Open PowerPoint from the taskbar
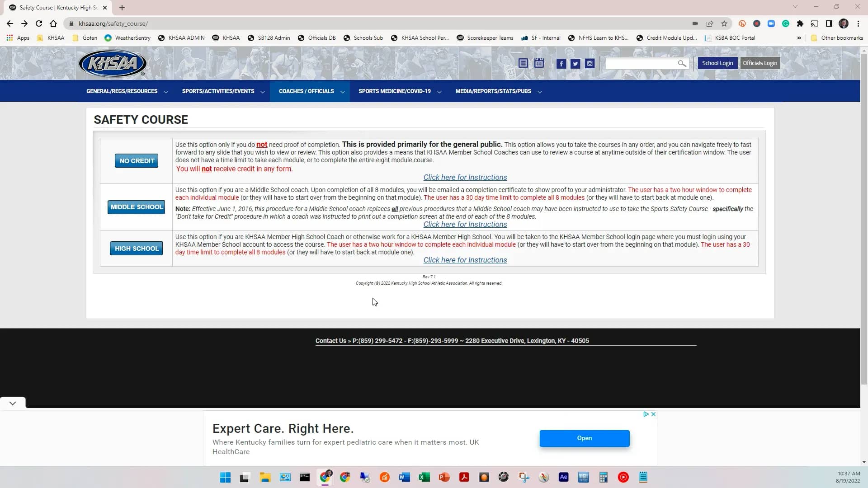 (x=444, y=477)
